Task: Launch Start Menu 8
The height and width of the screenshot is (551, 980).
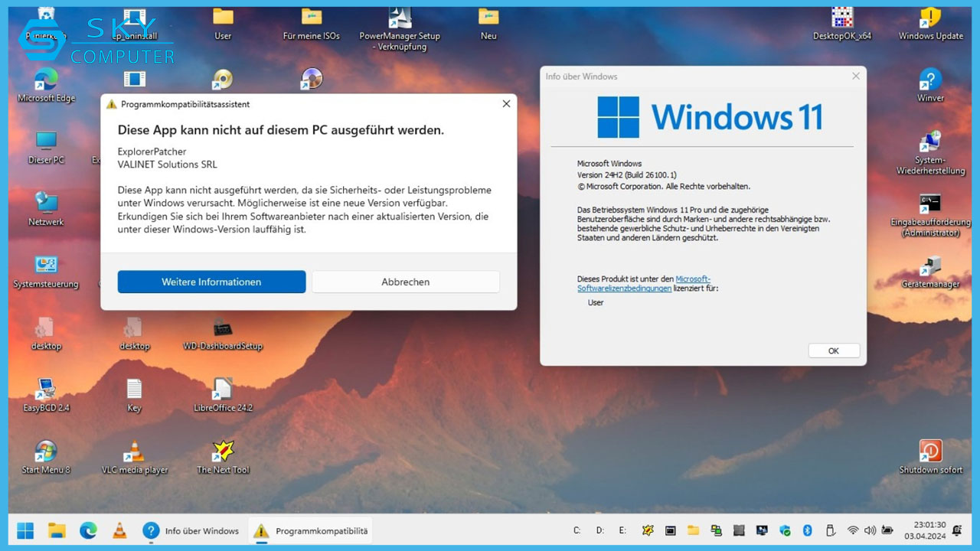Action: [x=46, y=452]
